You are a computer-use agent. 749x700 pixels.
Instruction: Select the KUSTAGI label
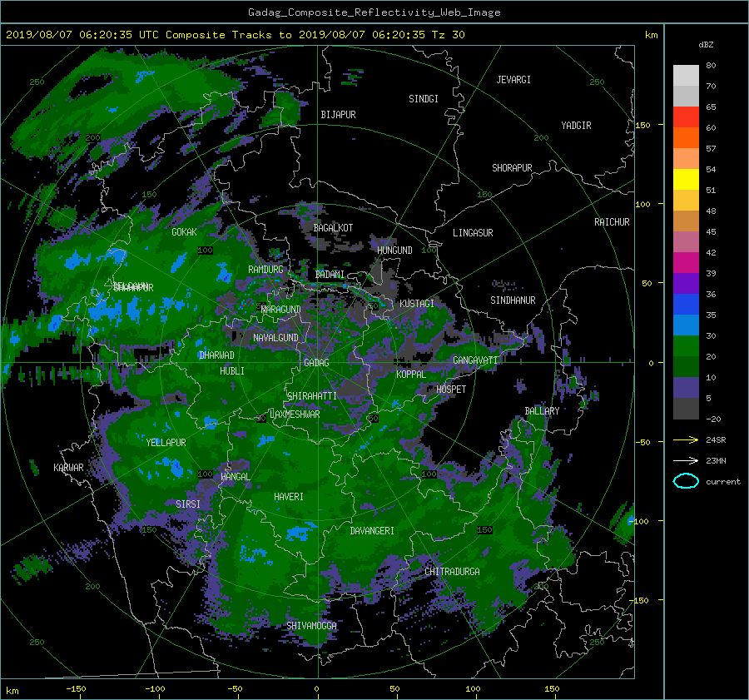417,304
